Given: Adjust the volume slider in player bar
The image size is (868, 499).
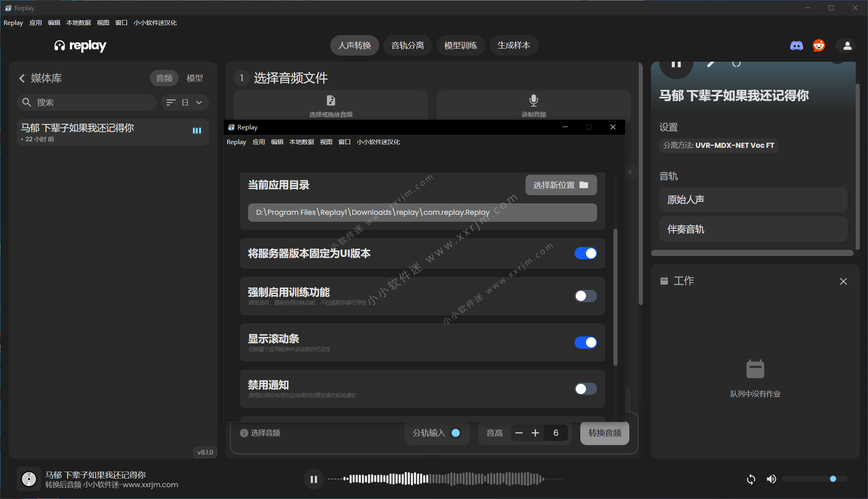Looking at the screenshot, I should [814, 479].
